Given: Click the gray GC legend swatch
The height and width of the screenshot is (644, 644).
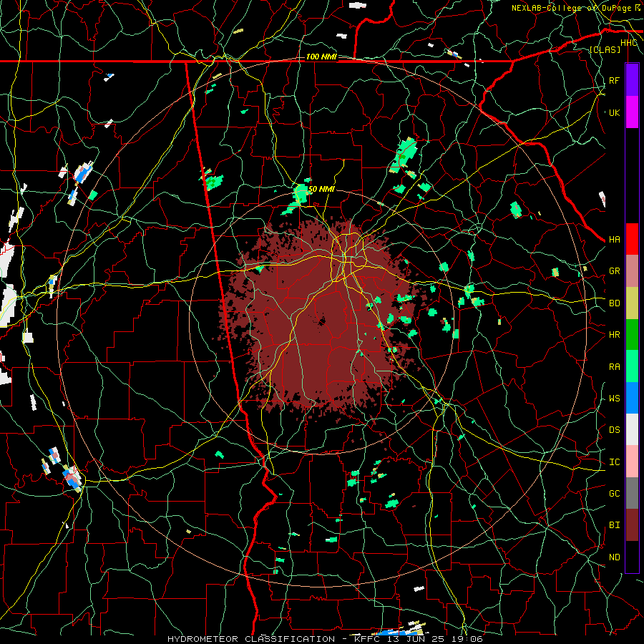Looking at the screenshot, I should click(632, 493).
